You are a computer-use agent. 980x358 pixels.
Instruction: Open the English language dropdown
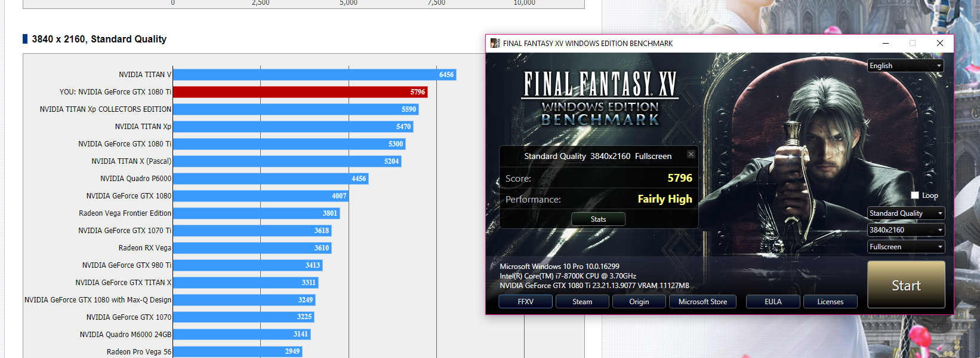905,66
